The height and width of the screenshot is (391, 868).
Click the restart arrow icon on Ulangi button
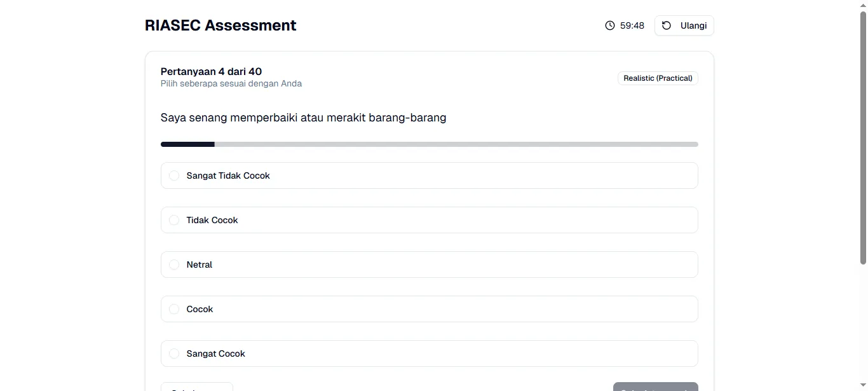click(x=665, y=25)
